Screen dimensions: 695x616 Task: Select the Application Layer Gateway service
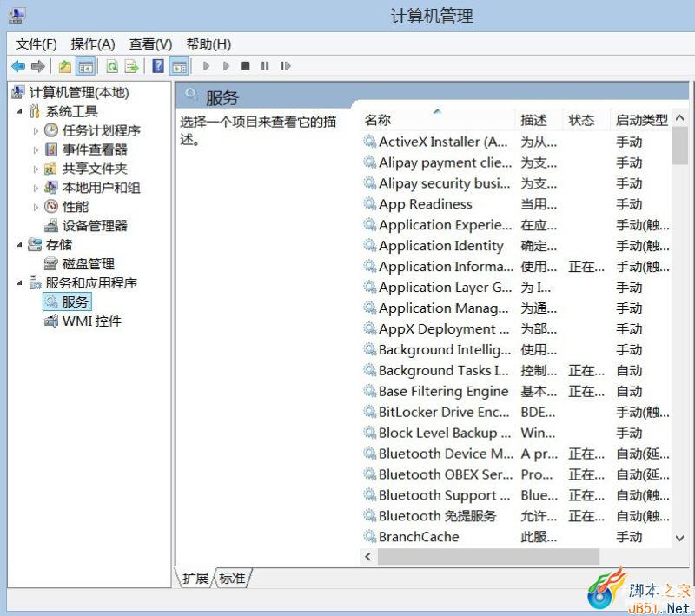coord(516,288)
